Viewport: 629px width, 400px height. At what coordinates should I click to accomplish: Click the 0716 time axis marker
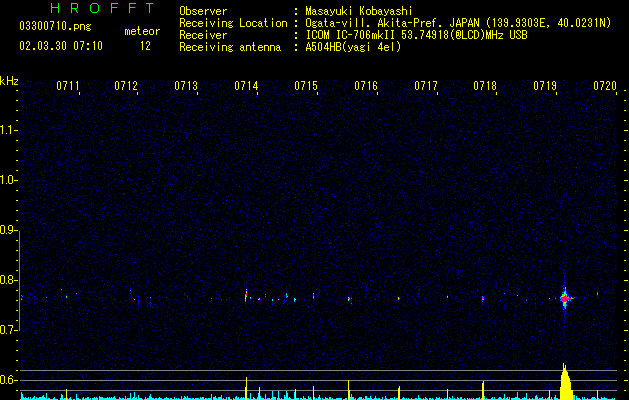tap(366, 86)
